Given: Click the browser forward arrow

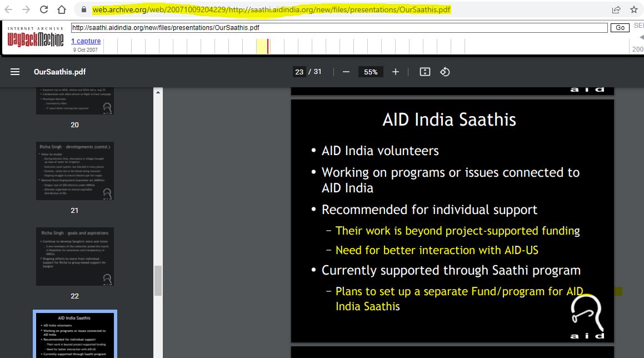Looking at the screenshot, I should 26,9.
